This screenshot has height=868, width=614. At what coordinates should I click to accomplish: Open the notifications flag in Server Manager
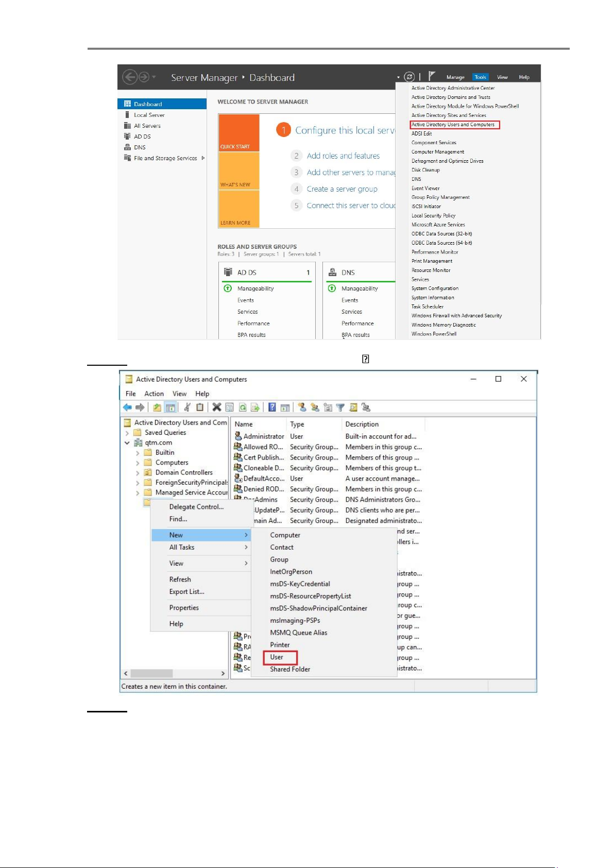click(x=432, y=76)
